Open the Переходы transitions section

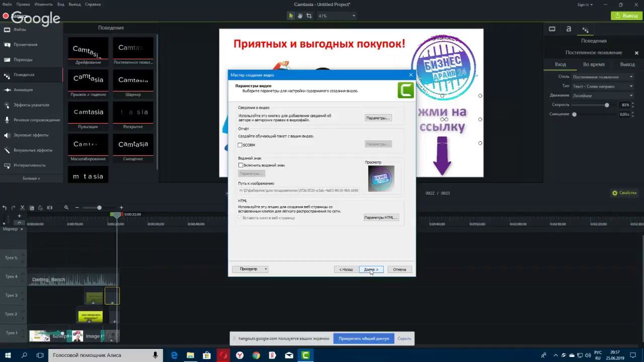click(x=31, y=60)
